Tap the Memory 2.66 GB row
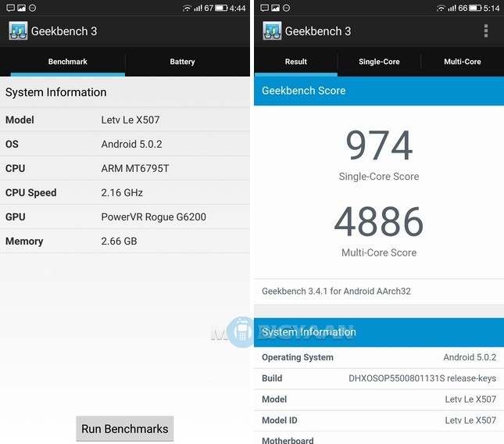The image size is (504, 444). [x=125, y=241]
